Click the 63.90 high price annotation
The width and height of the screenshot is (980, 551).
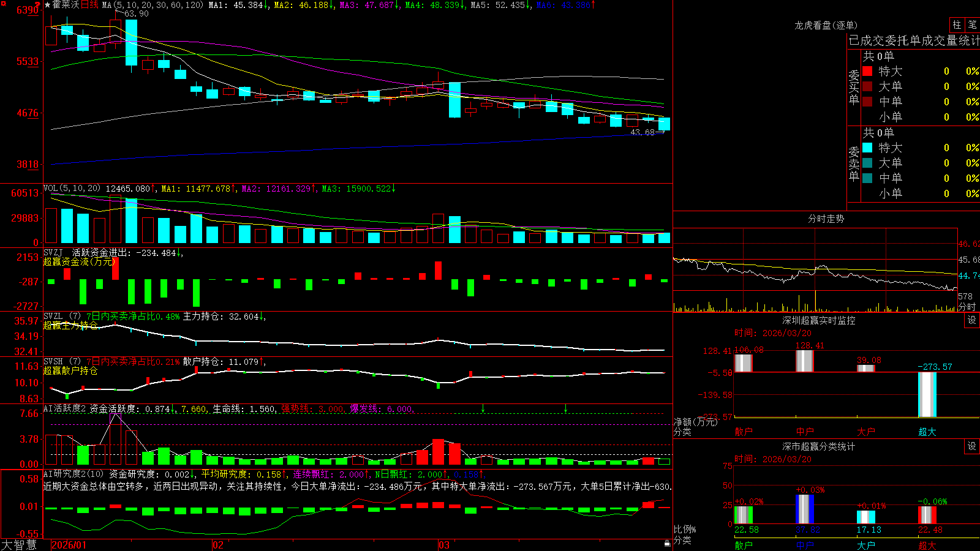(x=136, y=13)
